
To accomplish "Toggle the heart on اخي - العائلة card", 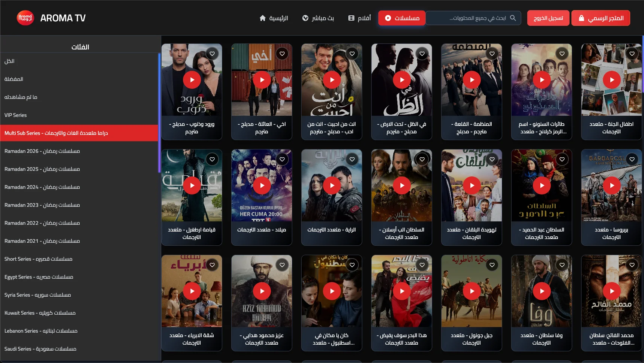I will click(x=282, y=54).
